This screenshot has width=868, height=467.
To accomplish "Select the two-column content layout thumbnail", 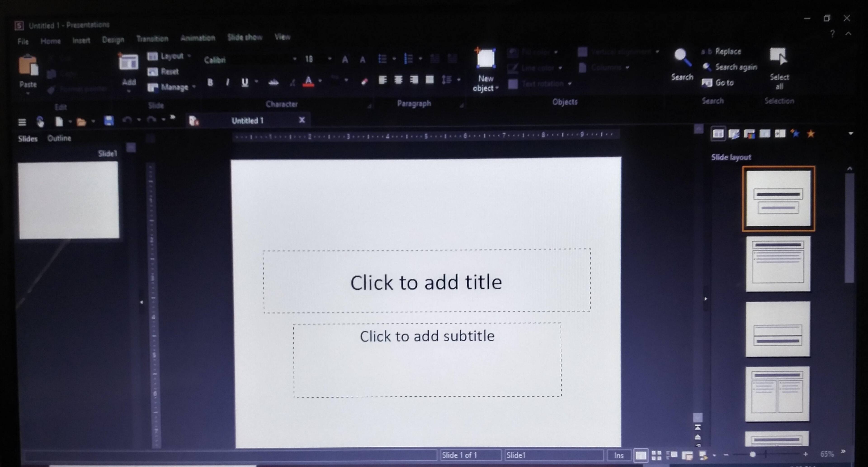I will 777,394.
